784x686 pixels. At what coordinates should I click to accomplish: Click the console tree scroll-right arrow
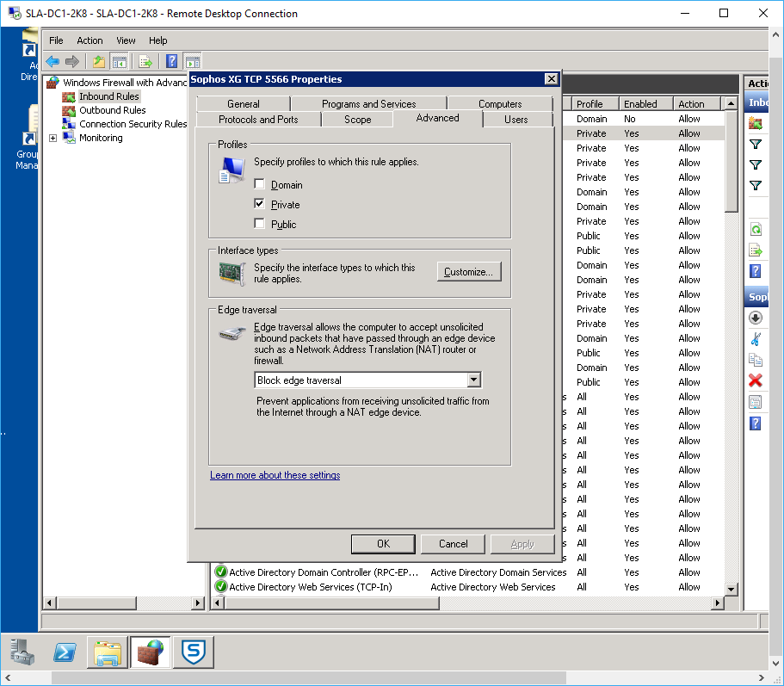point(198,603)
